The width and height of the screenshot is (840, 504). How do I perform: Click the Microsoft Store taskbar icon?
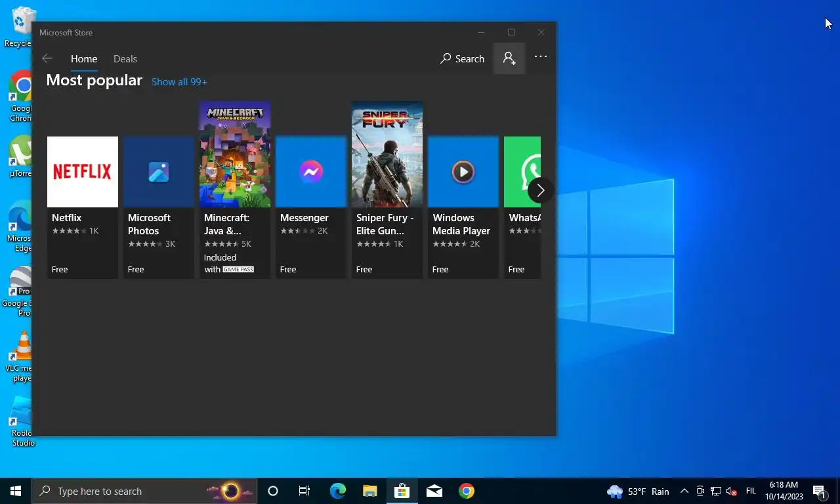point(402,491)
